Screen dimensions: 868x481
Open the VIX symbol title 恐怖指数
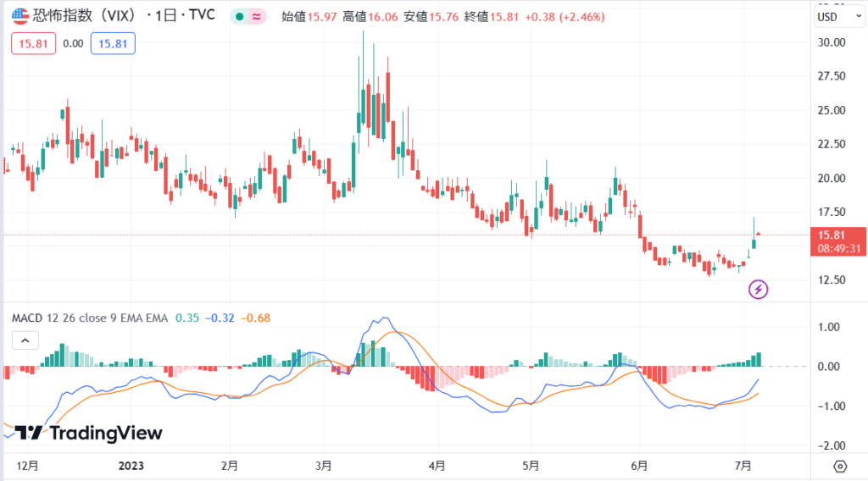click(84, 15)
